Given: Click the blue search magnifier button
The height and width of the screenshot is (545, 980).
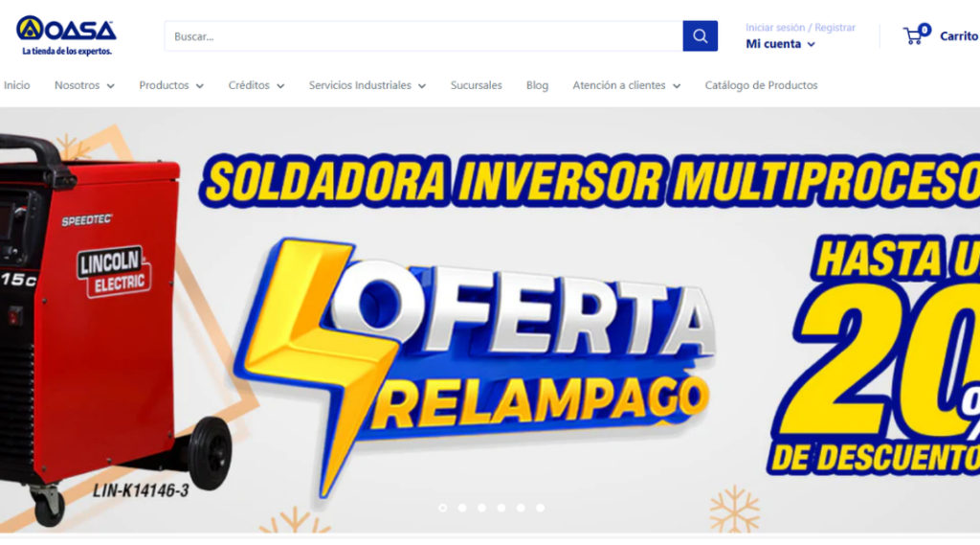Looking at the screenshot, I should [x=700, y=36].
